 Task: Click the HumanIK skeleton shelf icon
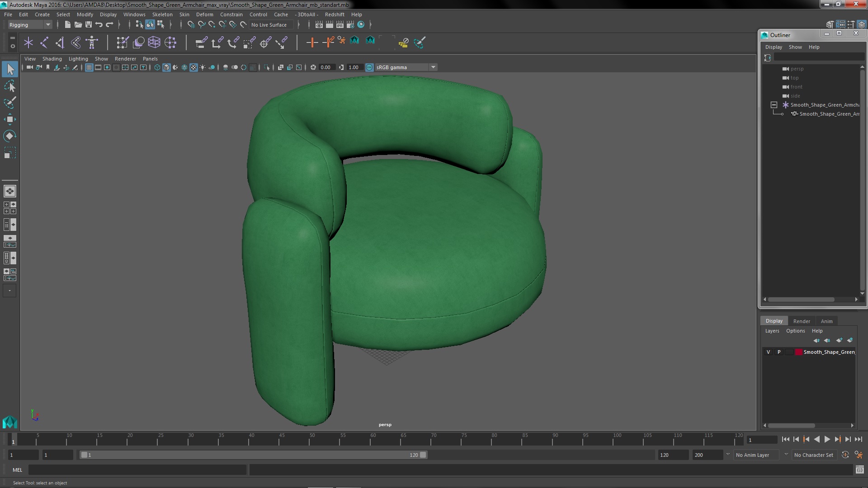click(x=92, y=42)
